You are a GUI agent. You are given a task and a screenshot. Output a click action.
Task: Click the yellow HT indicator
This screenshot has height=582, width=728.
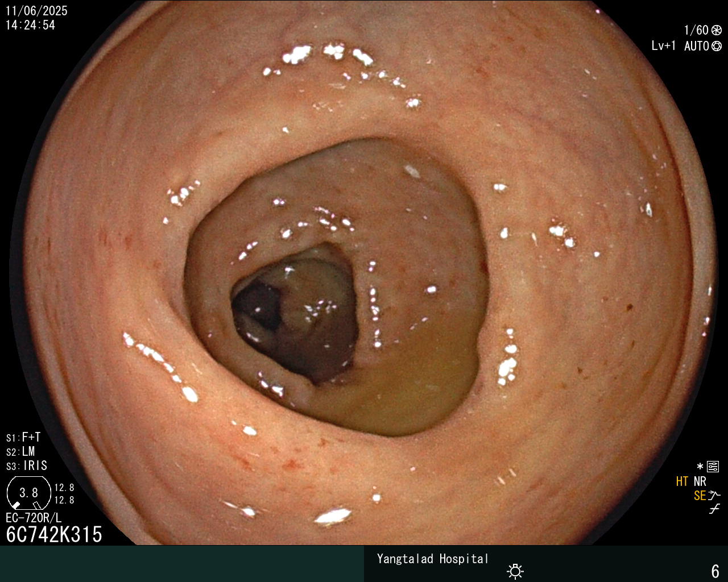682,481
